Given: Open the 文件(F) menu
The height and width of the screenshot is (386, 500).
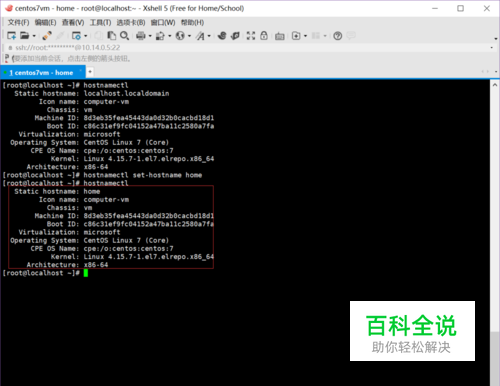Looking at the screenshot, I should point(18,22).
